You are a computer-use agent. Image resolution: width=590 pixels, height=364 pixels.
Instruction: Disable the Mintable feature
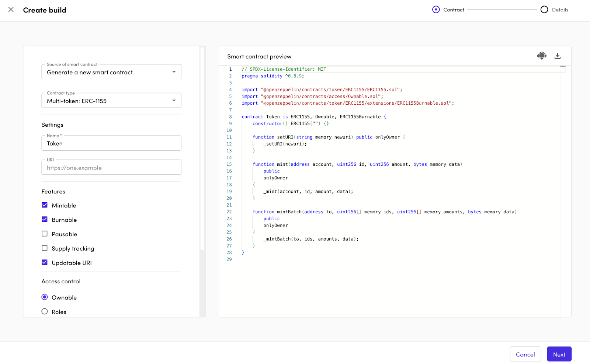click(x=44, y=205)
